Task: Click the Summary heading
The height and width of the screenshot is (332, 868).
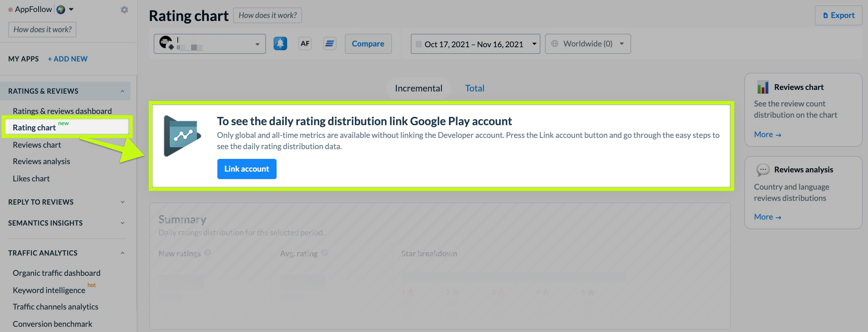Action: click(x=182, y=220)
